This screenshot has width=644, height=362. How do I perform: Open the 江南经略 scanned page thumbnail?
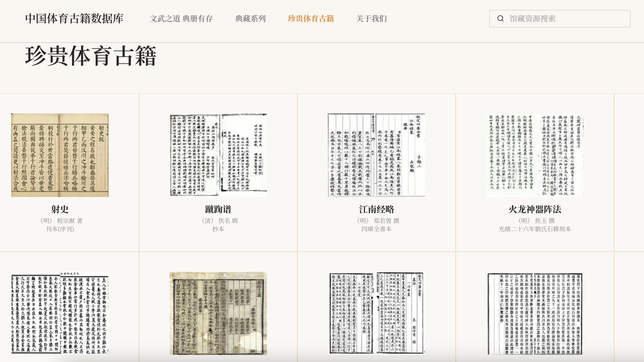(377, 155)
